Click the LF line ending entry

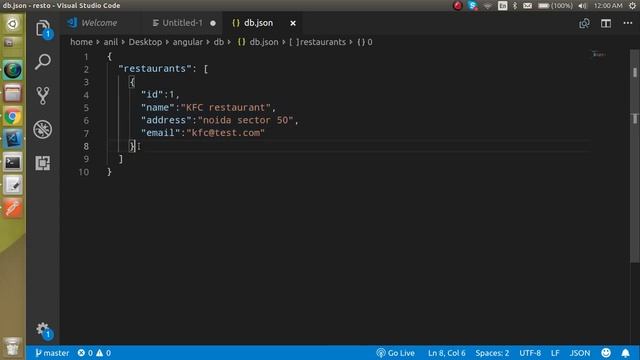555,353
